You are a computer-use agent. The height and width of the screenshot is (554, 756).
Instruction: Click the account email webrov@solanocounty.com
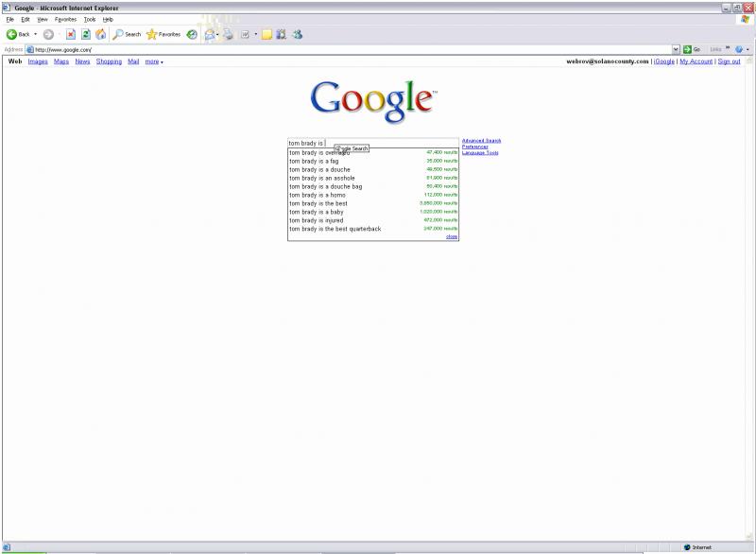608,61
